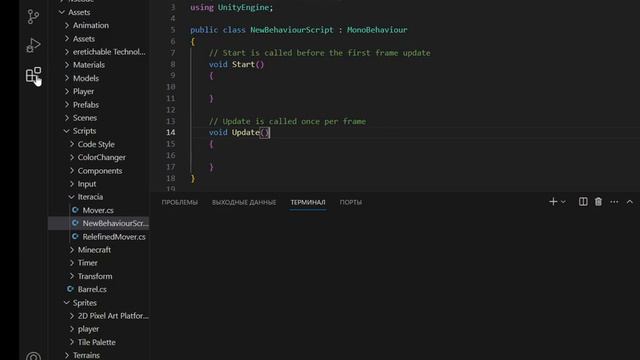This screenshot has width=640, height=360.
Task: Click the comment 'Start is called before the first frame update'
Action: 320,53
